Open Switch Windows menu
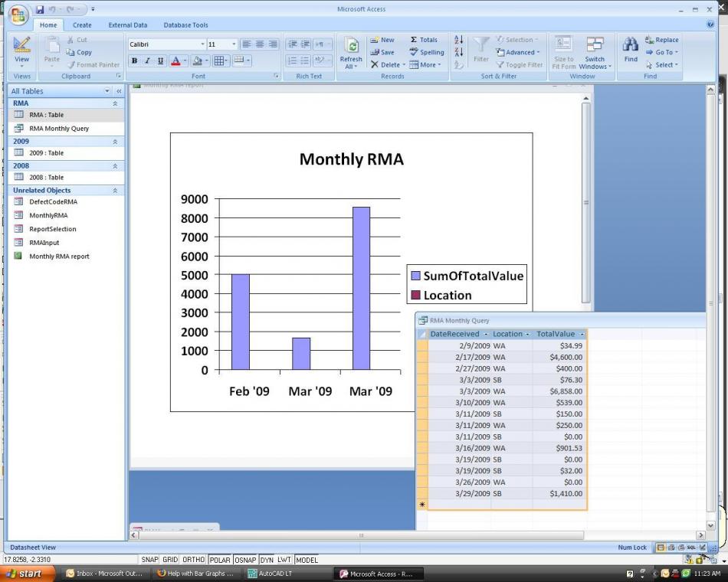 coord(595,53)
